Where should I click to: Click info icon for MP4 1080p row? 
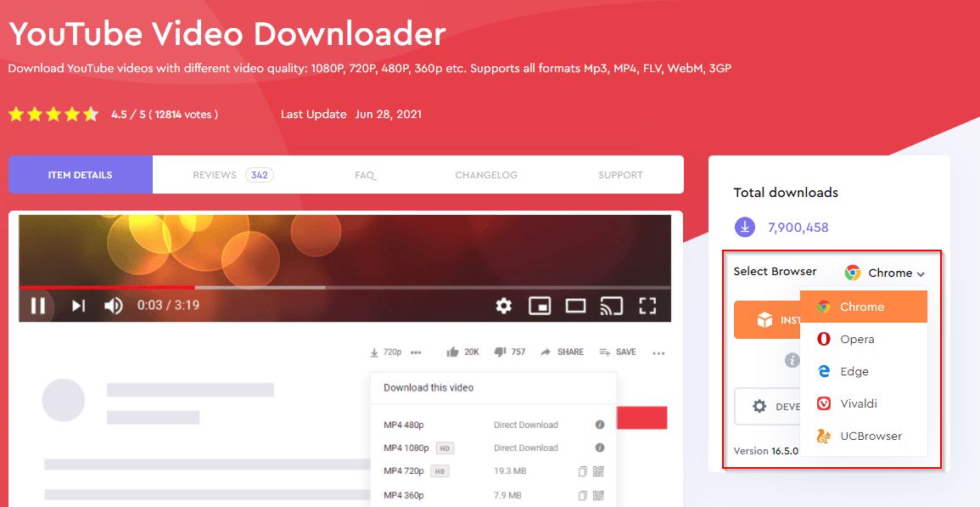[x=600, y=448]
